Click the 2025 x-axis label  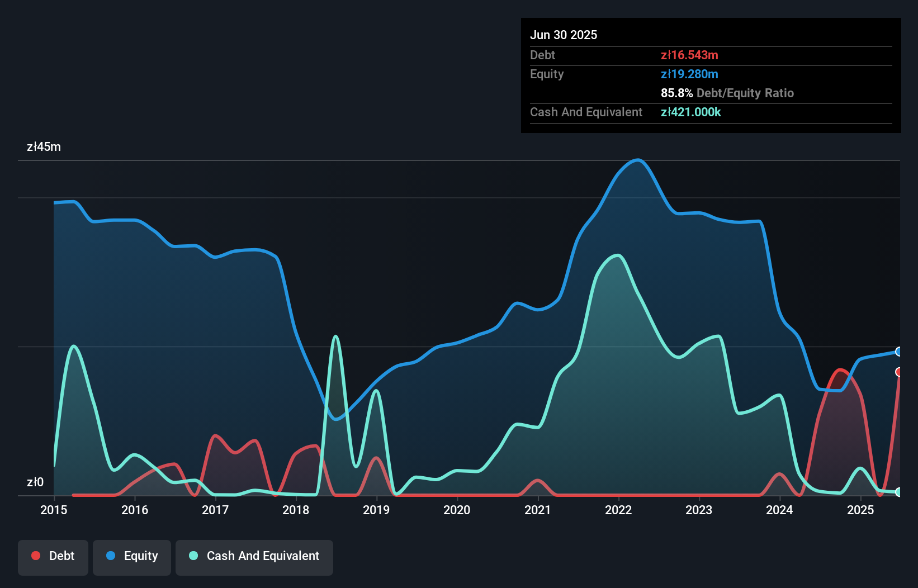[860, 510]
